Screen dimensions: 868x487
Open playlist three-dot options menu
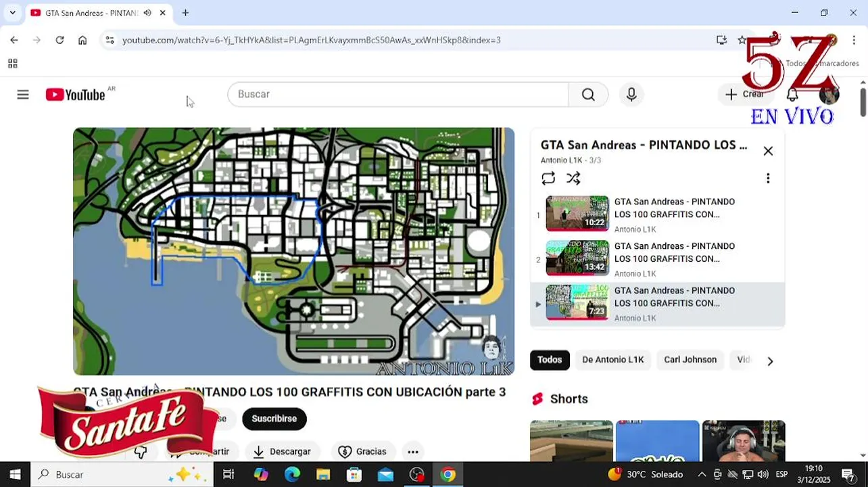[768, 178]
